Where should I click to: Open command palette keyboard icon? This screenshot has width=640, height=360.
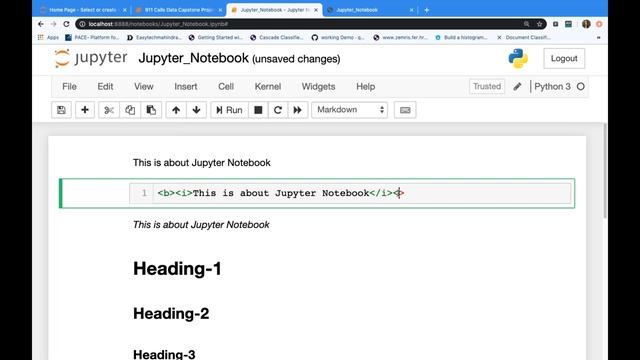tap(405, 110)
